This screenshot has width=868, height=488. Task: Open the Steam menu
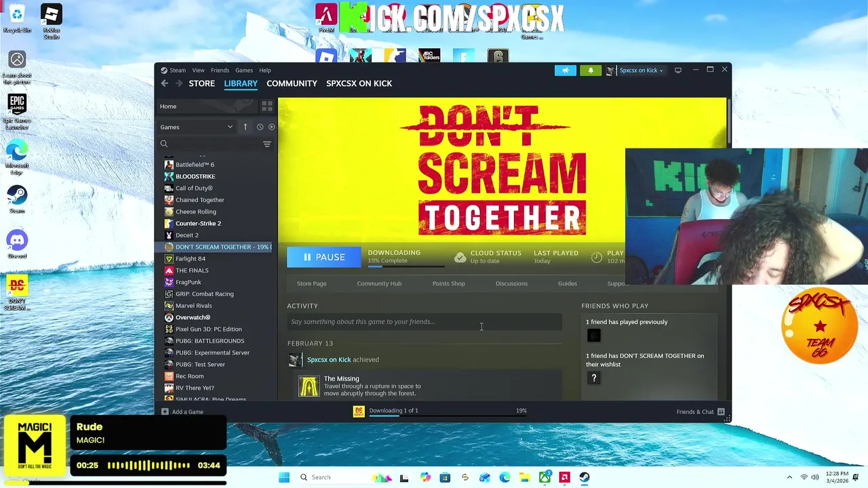coord(178,70)
